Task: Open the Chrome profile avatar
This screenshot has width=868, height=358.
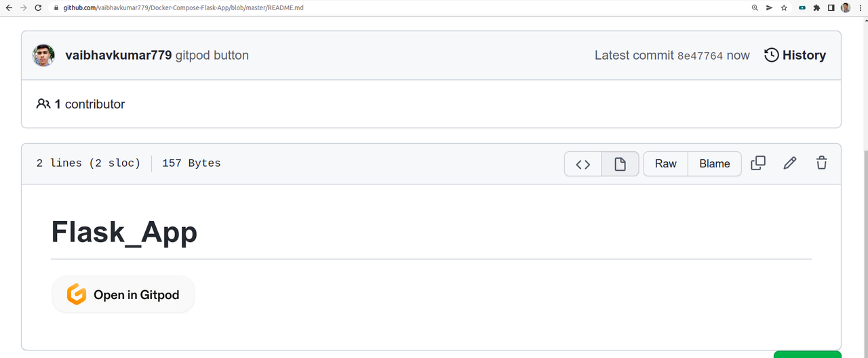Action: (x=846, y=7)
